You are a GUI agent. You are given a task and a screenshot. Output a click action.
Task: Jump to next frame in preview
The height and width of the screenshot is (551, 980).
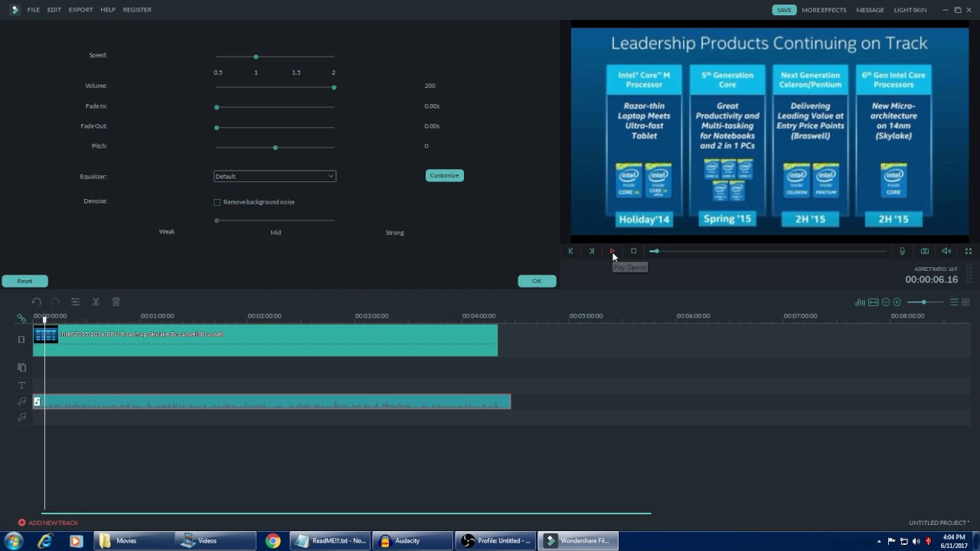pos(591,251)
